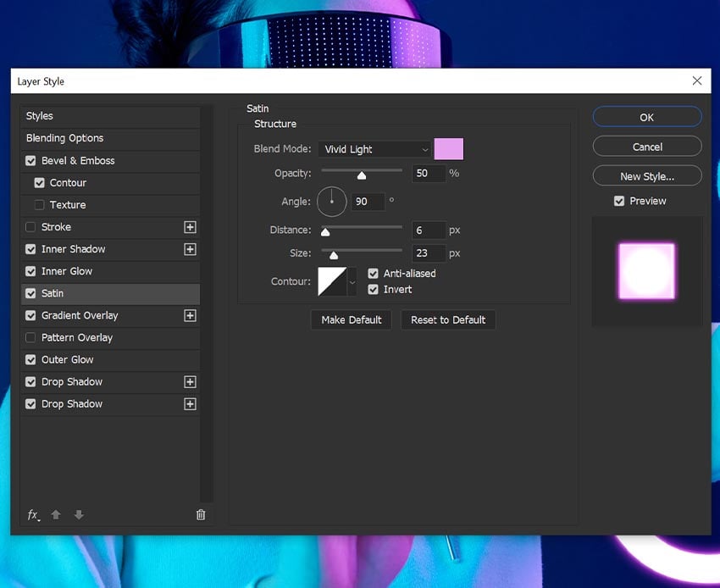The width and height of the screenshot is (720, 588).
Task: Click Reset to Default button
Action: (x=448, y=319)
